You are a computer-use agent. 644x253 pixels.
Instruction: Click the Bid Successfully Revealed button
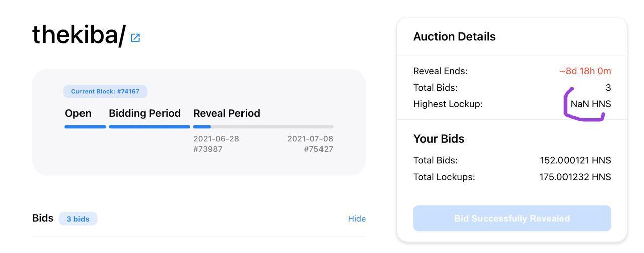coord(512,218)
